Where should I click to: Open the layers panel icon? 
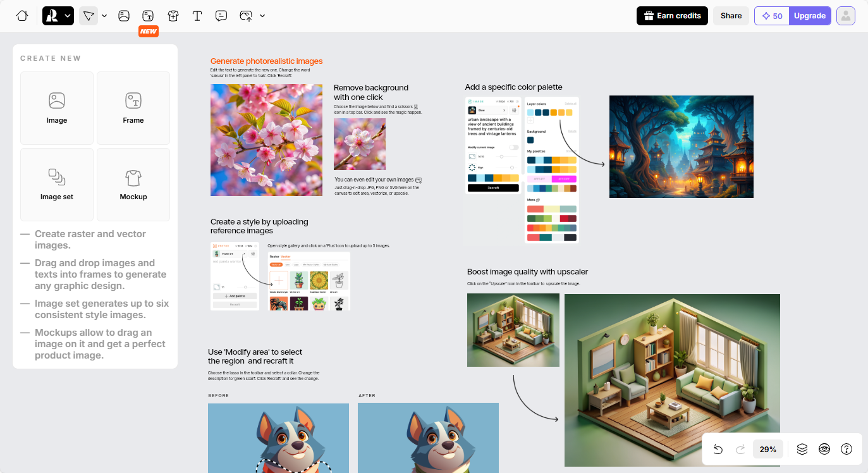click(x=802, y=449)
